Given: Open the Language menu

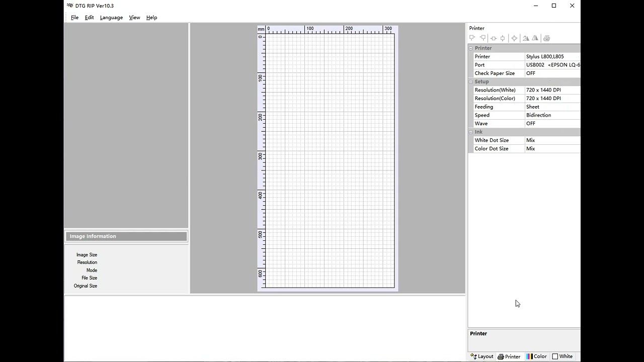Looking at the screenshot, I should tap(111, 18).
